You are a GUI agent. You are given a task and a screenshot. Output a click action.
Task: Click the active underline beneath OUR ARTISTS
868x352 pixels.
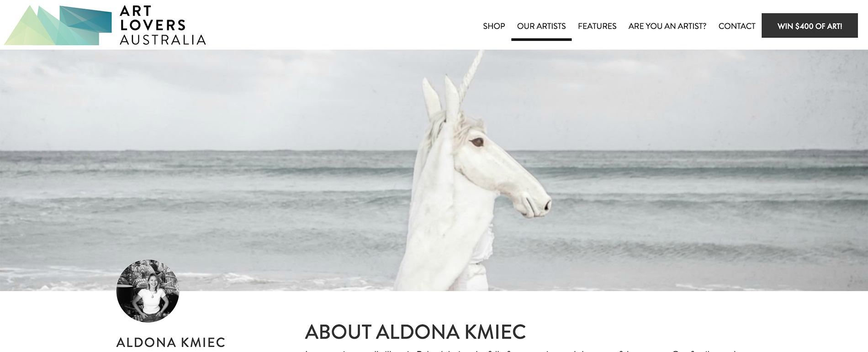click(x=541, y=40)
